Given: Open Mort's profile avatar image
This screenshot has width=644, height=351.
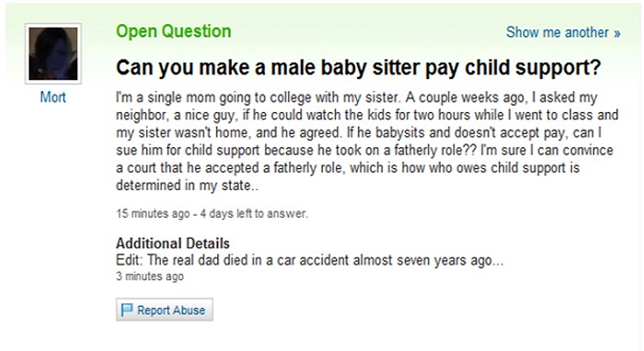Looking at the screenshot, I should click(x=53, y=53).
